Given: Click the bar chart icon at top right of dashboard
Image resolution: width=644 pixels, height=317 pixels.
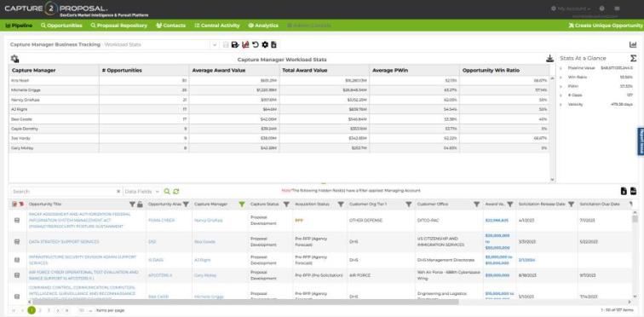Looking at the screenshot, I should point(633,45).
